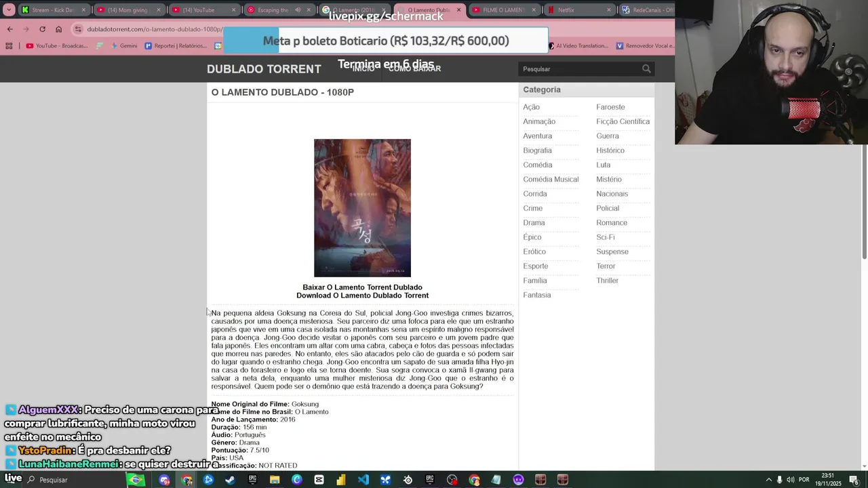Open the Comédia category

pos(537,165)
